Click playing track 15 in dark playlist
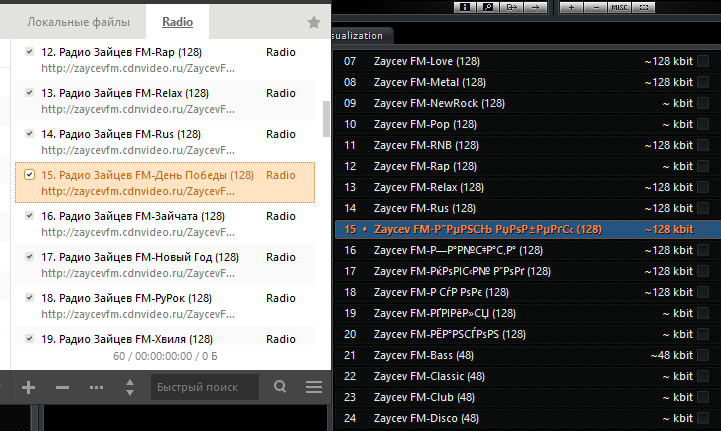 [x=528, y=230]
